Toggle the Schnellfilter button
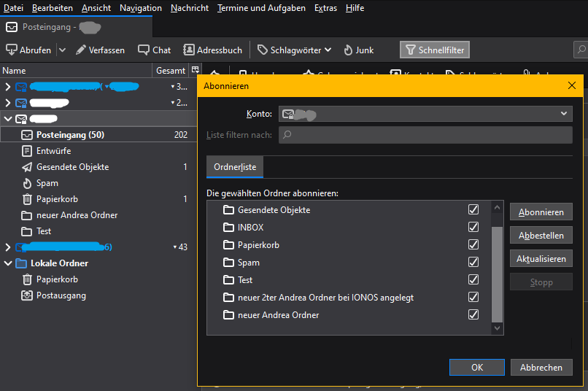 click(x=435, y=50)
